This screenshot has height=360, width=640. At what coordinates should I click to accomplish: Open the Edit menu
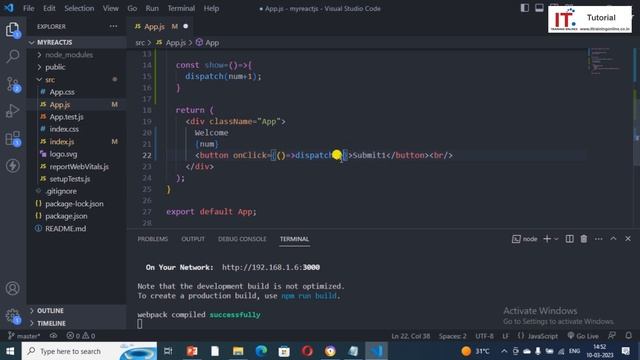coord(49,8)
